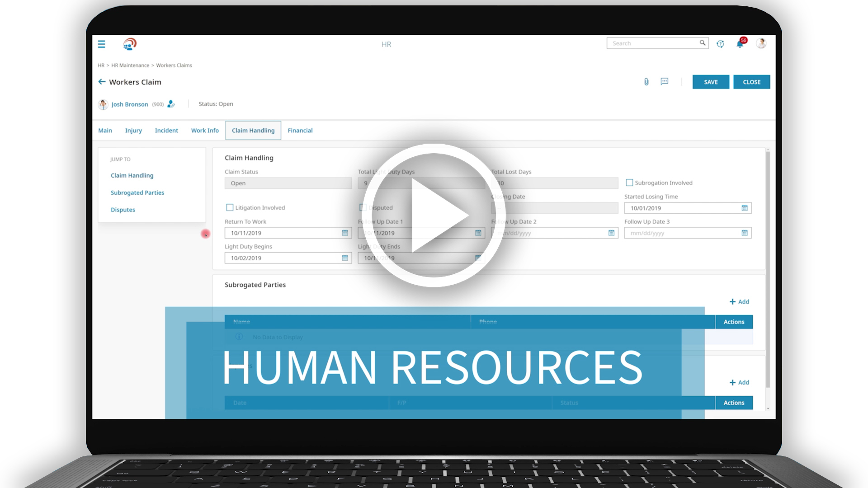
Task: Switch to the Financial tab
Action: (300, 130)
